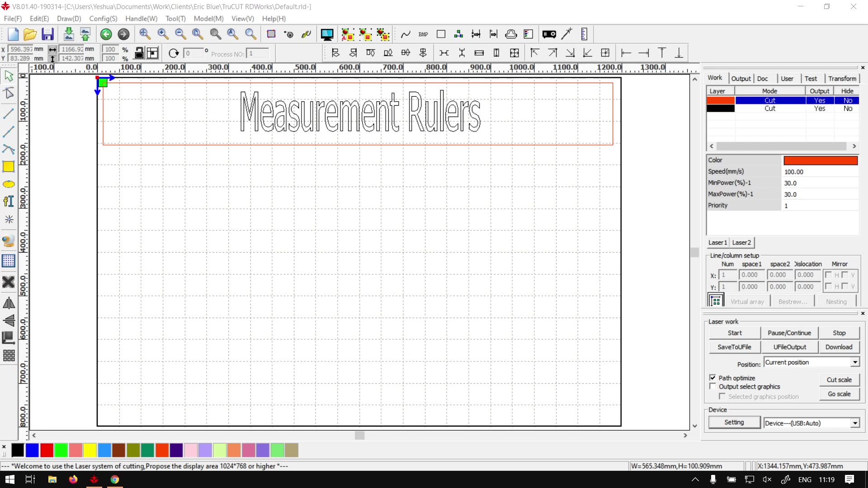The width and height of the screenshot is (868, 488).
Task: Click the array matrix grid icon
Action: point(9,356)
